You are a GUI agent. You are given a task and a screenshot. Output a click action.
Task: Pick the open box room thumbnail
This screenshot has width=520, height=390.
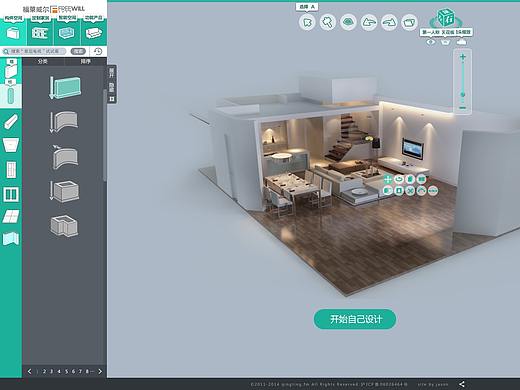coord(64,191)
